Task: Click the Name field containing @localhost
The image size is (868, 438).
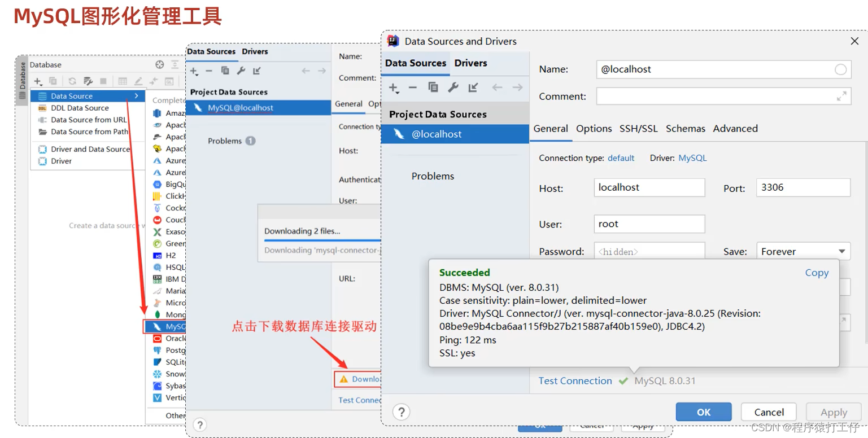Action: click(x=723, y=69)
